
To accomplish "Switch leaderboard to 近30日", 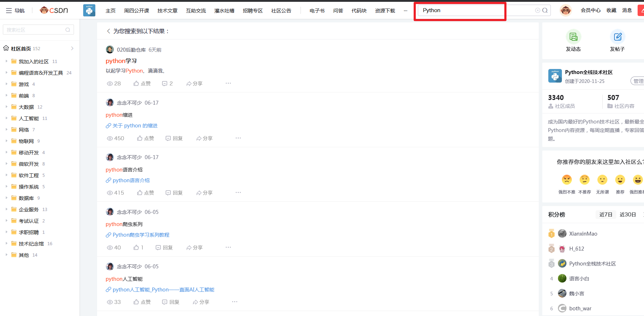I will point(628,215).
